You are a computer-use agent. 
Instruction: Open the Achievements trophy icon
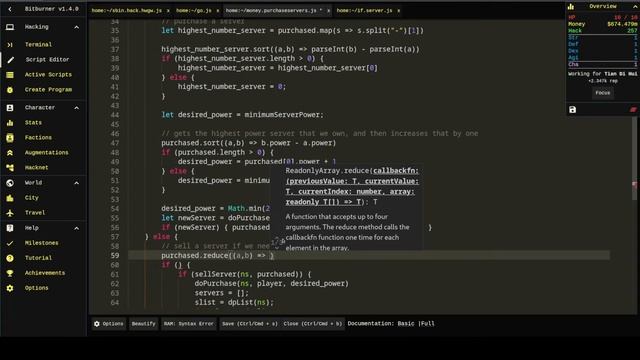point(10,273)
